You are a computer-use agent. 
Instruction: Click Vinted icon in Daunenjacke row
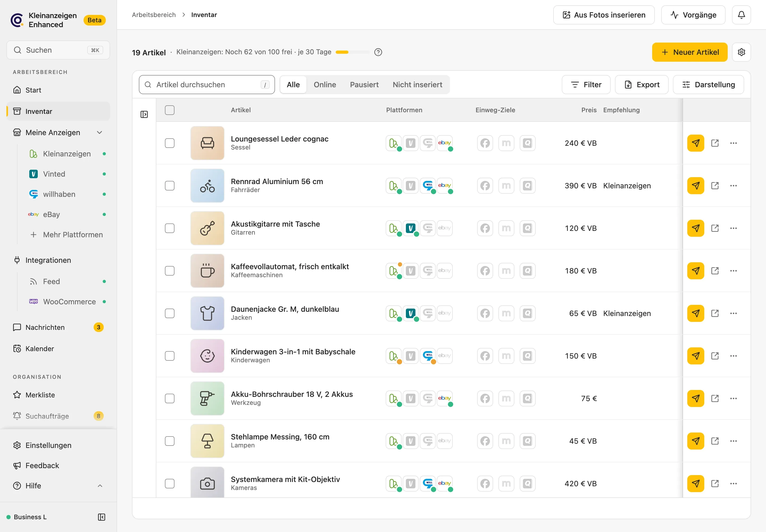point(410,313)
